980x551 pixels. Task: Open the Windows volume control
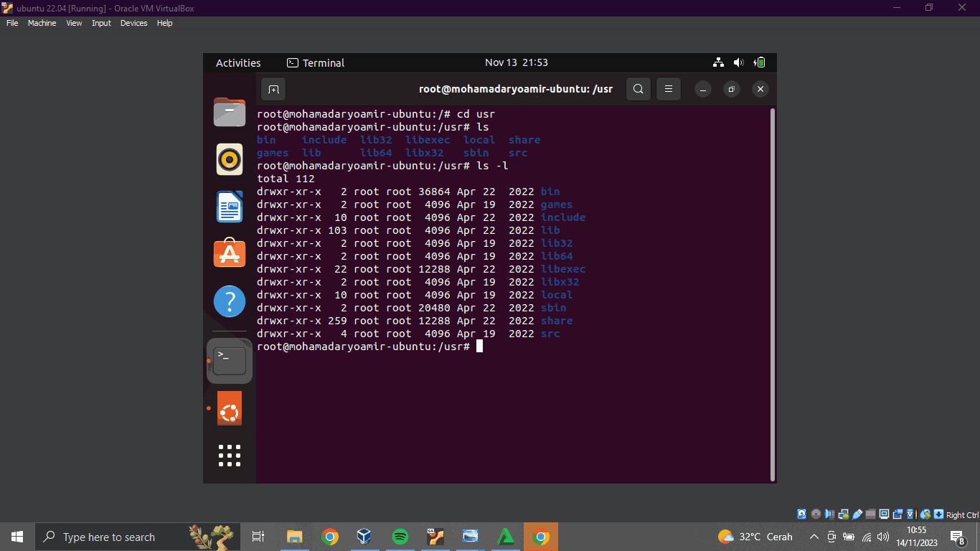(883, 537)
